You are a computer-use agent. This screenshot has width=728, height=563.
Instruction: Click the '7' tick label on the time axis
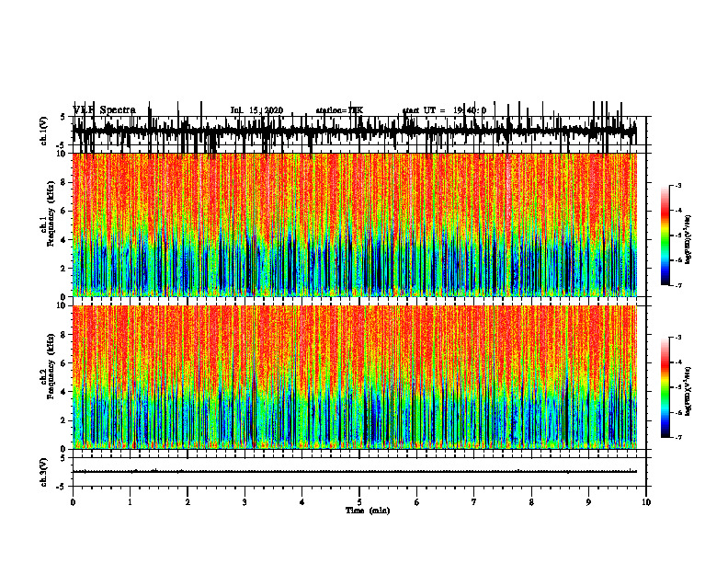(474, 502)
